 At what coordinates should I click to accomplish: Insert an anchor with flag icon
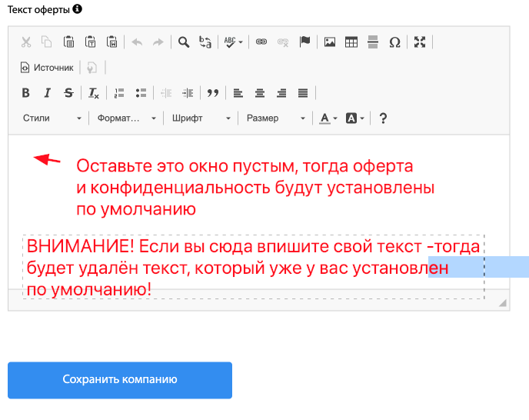[x=304, y=42]
